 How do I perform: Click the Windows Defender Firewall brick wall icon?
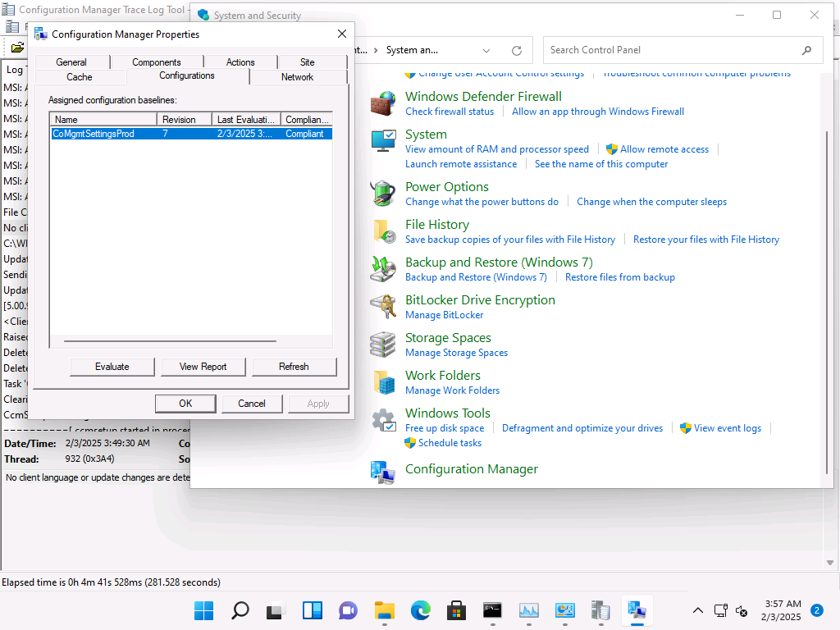tap(383, 103)
